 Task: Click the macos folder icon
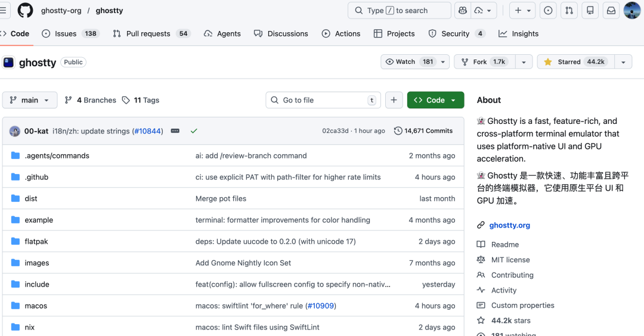click(x=16, y=306)
